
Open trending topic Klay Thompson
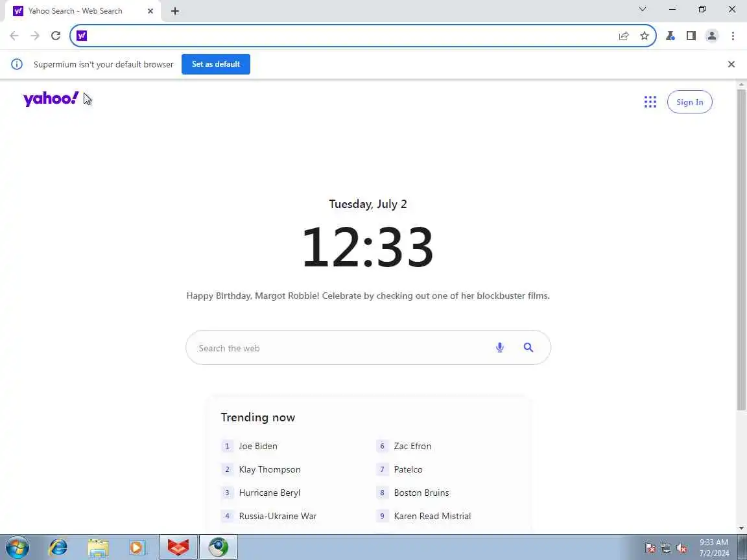coord(270,469)
